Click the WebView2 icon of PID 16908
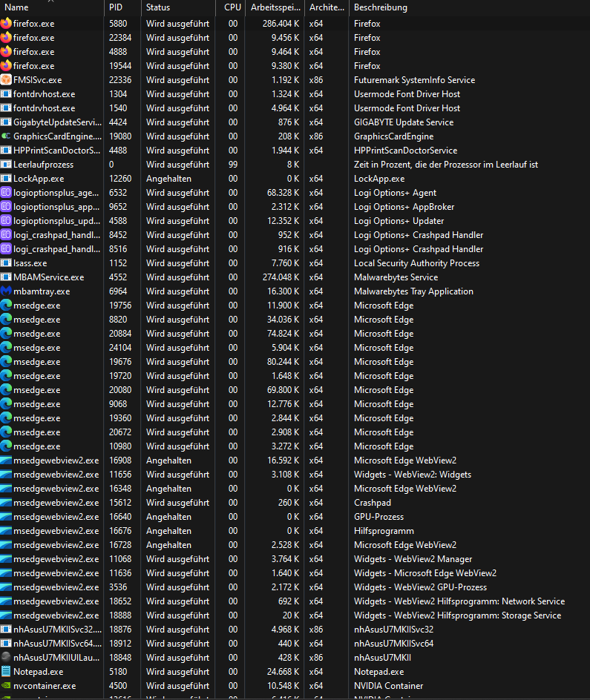 6,460
